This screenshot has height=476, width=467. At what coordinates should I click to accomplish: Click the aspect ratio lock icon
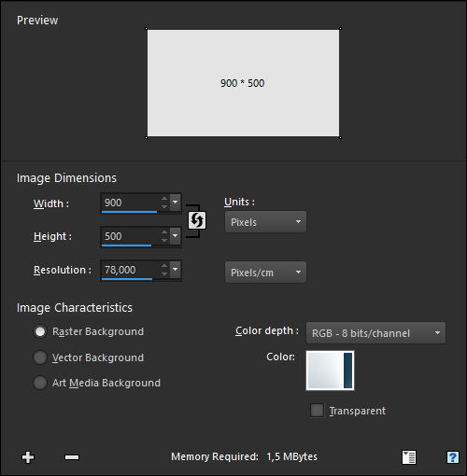point(197,220)
